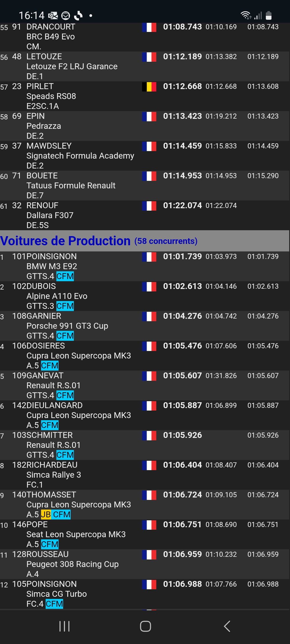Screen dimensions: 290x644
Task: Open the RENOUF Dallara F307 entry
Action: tap(144, 215)
